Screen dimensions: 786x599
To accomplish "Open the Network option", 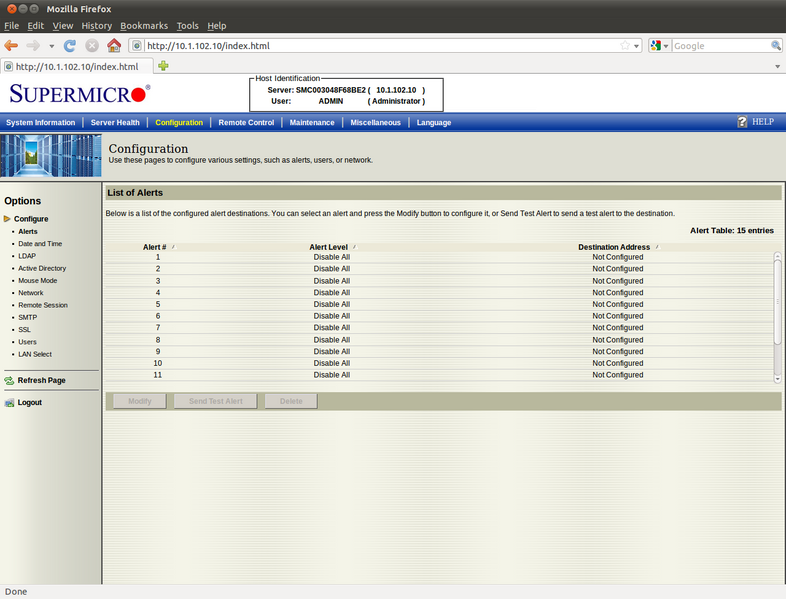I will pyautogui.click(x=31, y=293).
